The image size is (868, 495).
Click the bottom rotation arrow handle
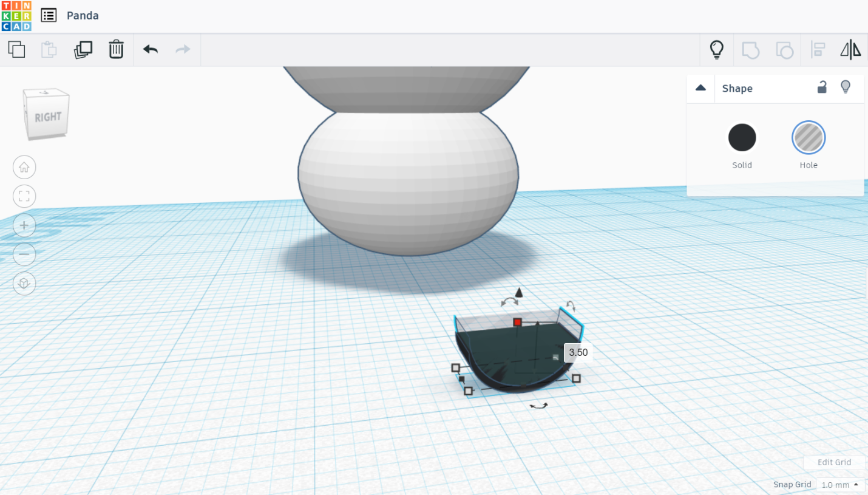(x=538, y=406)
